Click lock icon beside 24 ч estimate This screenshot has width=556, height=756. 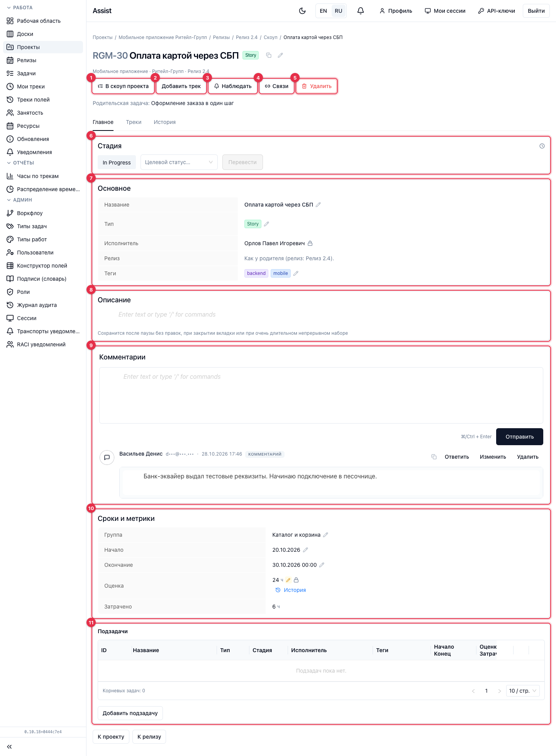tap(296, 580)
